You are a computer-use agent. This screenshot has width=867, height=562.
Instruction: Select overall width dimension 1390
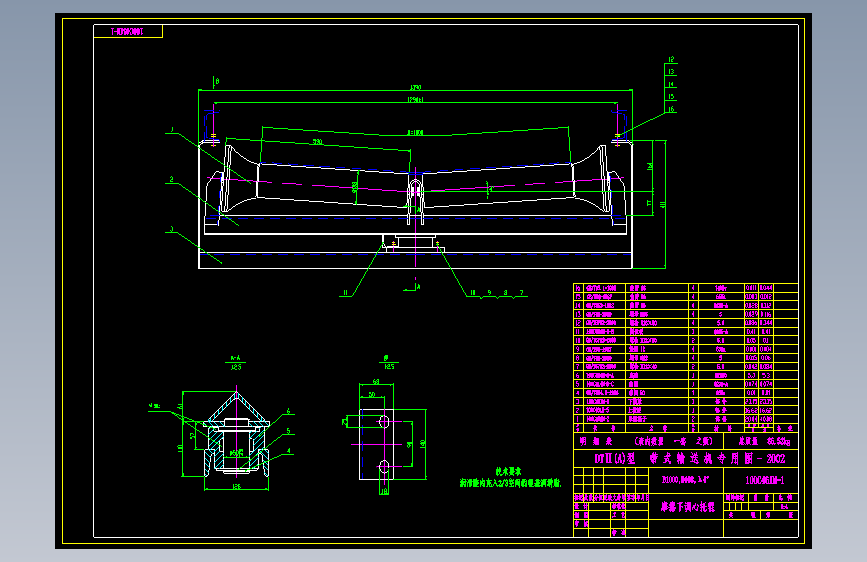point(415,87)
